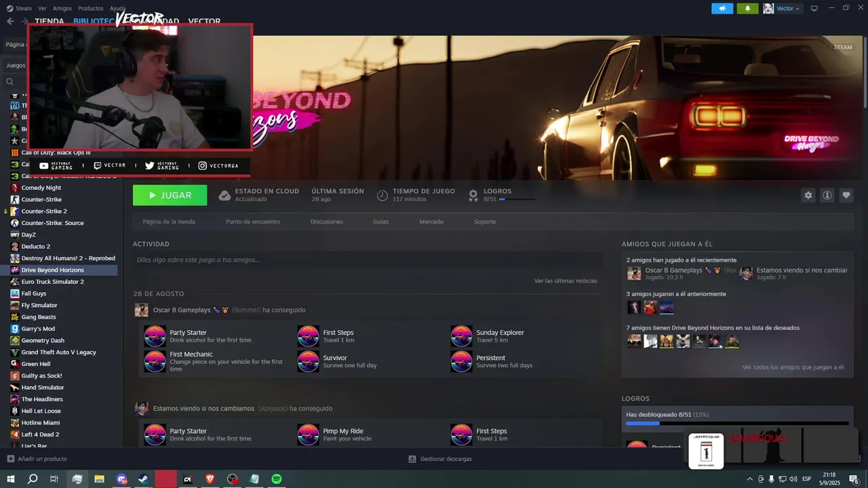Show hidden system tray icons
Screen dimensions: 868x488
point(749,479)
